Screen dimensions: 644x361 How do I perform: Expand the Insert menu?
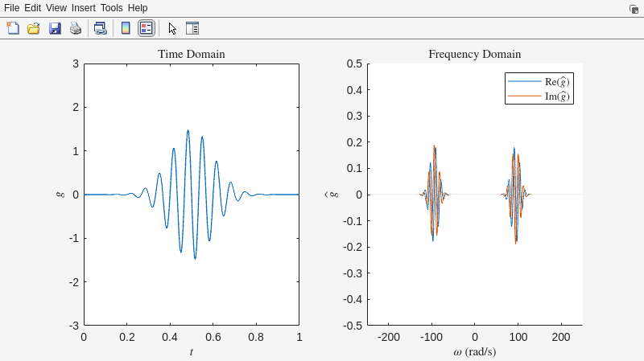83,8
